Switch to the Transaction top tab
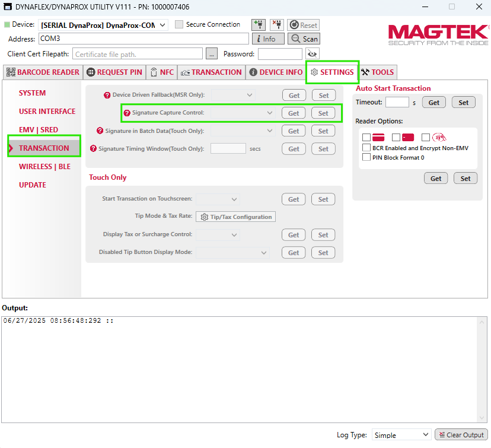Screen dimensions: 491x448 point(211,72)
